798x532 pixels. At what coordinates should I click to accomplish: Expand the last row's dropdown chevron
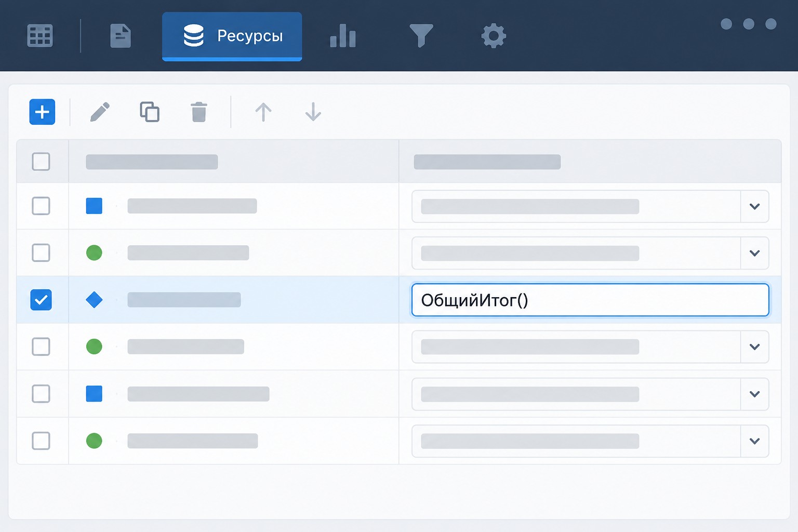tap(755, 441)
